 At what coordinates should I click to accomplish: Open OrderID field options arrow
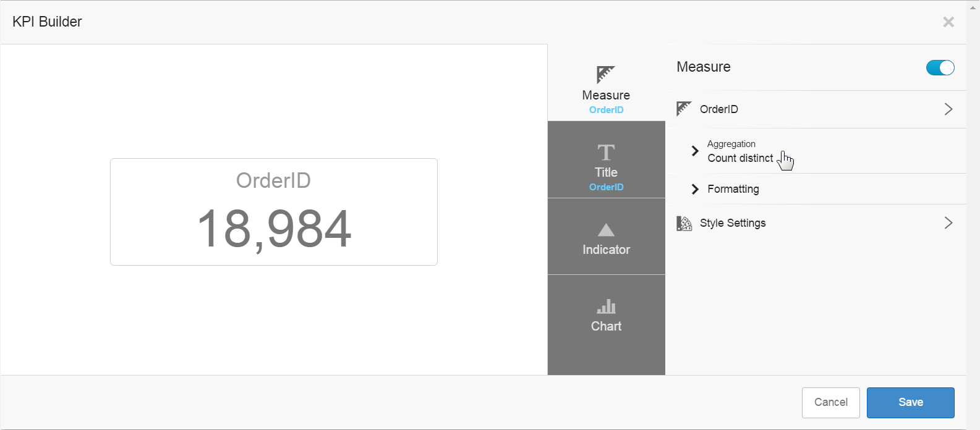[x=948, y=109]
